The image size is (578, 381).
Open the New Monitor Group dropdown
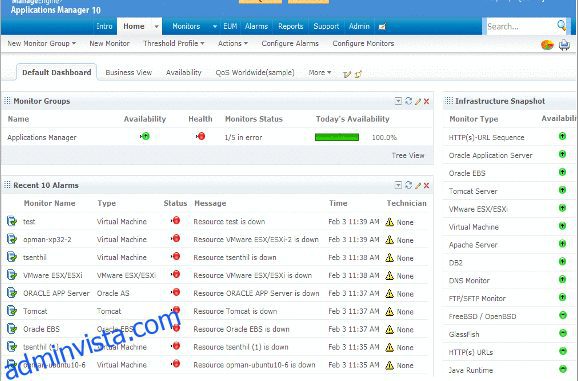pyautogui.click(x=42, y=43)
